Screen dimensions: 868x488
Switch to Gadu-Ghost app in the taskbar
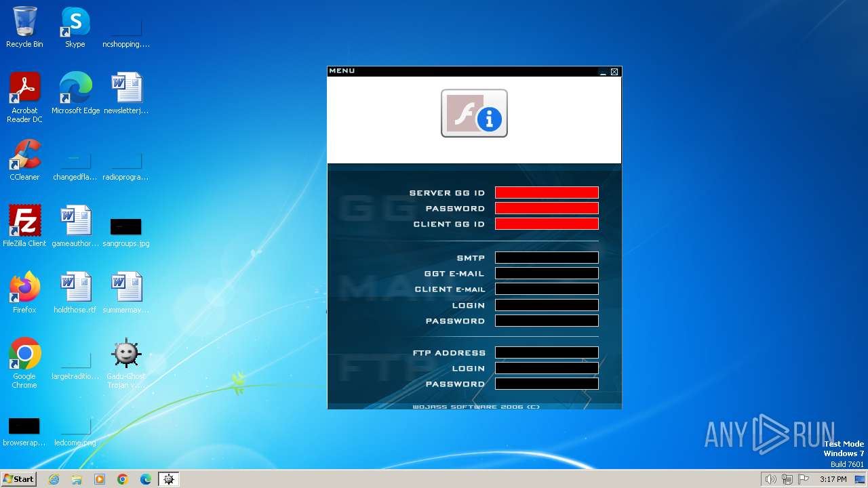(x=169, y=479)
